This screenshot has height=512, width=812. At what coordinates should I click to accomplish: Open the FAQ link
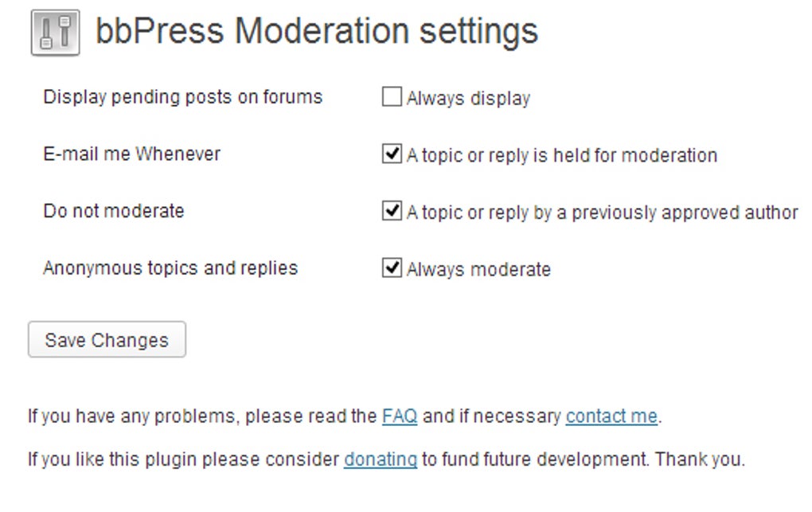click(400, 416)
